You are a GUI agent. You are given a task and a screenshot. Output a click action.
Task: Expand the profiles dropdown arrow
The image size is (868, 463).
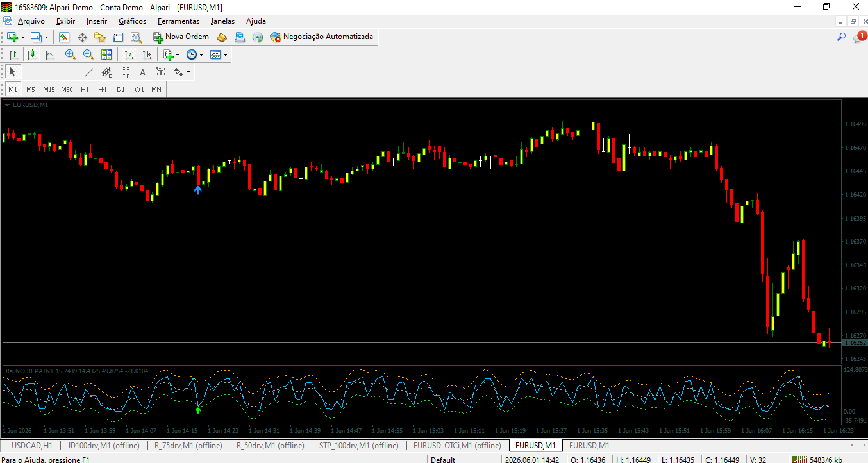[46, 38]
